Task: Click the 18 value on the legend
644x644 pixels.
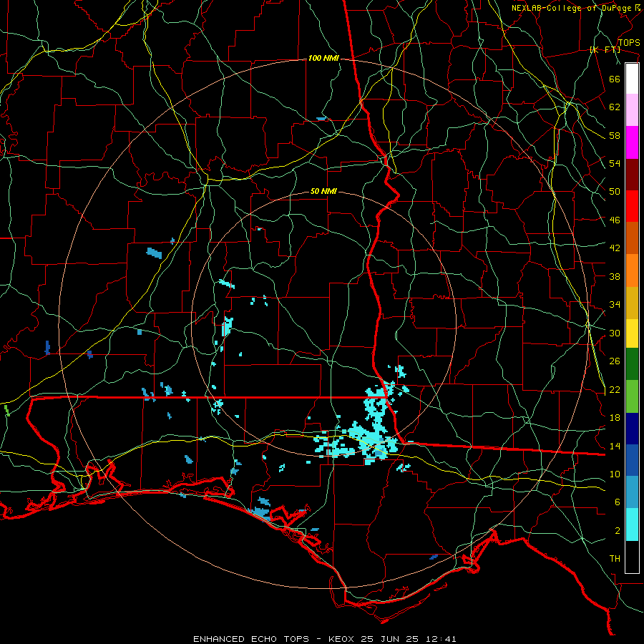Action: [x=615, y=418]
